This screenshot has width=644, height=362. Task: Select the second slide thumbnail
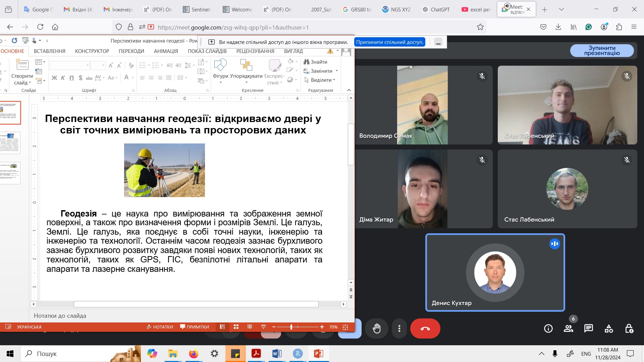10,143
